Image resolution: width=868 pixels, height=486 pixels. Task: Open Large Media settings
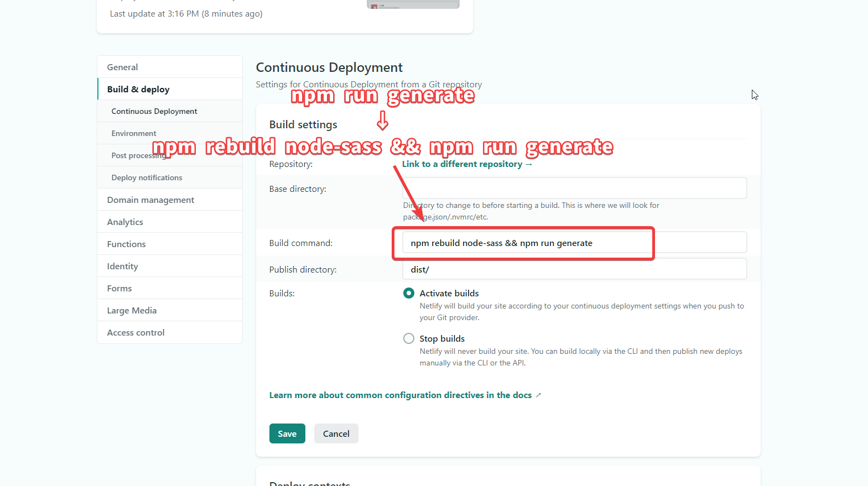[x=170, y=310]
